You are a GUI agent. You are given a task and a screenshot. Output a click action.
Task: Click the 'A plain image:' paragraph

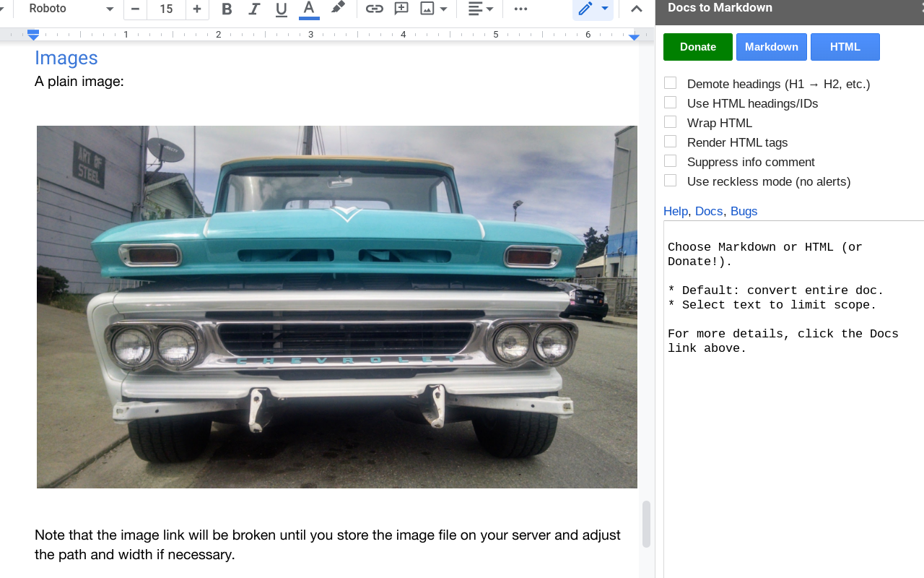coord(79,82)
